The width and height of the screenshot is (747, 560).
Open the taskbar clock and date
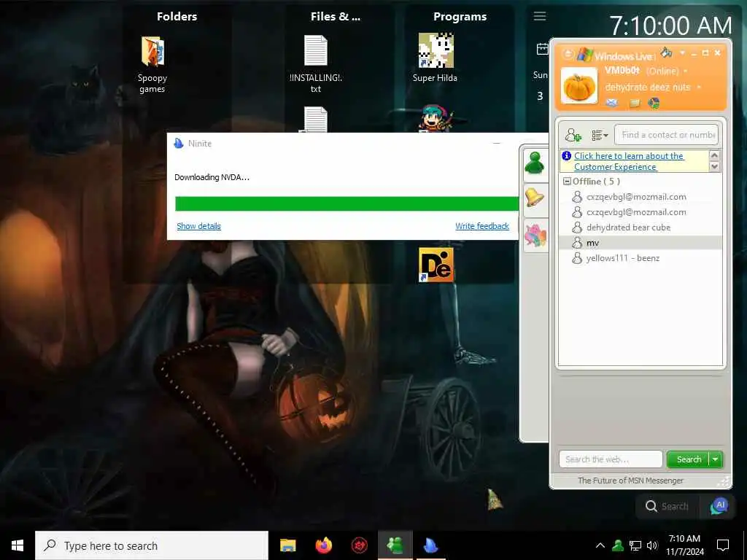tap(684, 545)
